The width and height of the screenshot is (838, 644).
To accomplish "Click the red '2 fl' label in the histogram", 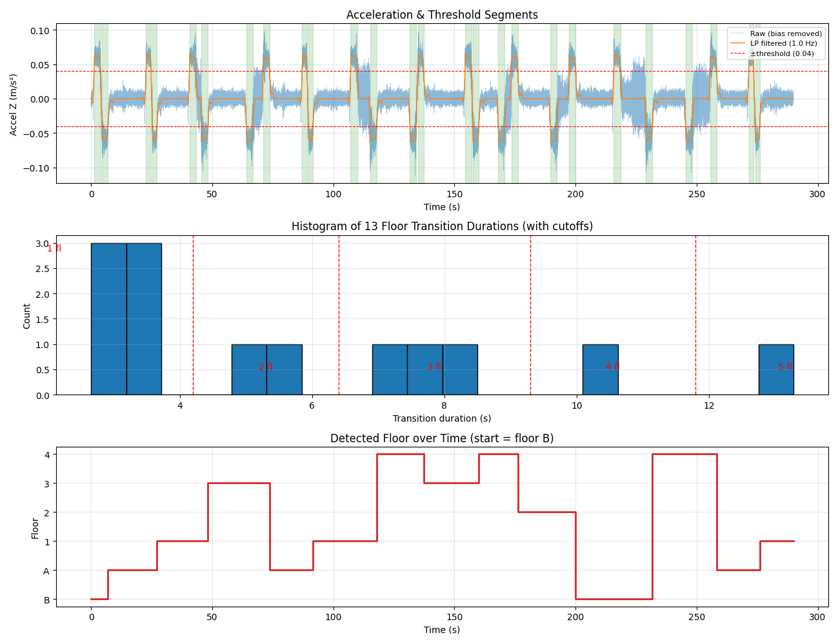I will point(266,367).
